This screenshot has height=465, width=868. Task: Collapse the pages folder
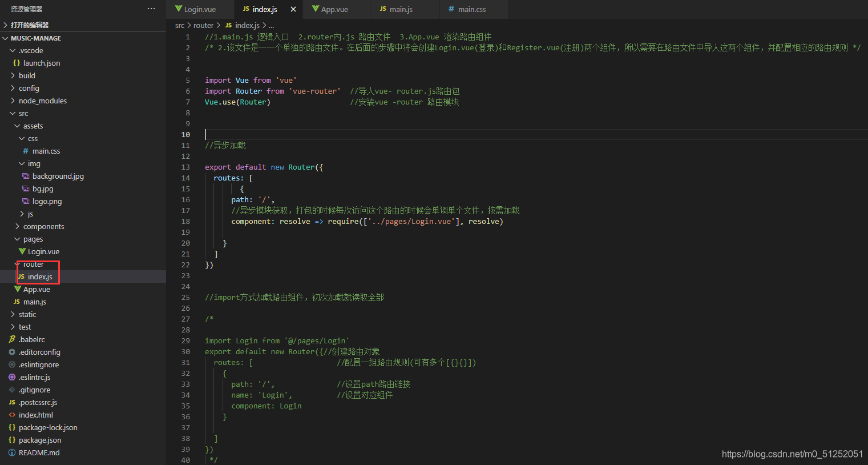pos(18,239)
